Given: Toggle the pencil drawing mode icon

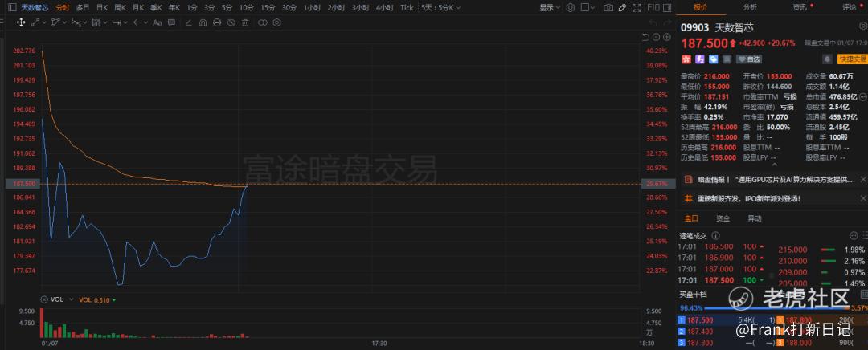Looking at the screenshot, I should (x=622, y=8).
